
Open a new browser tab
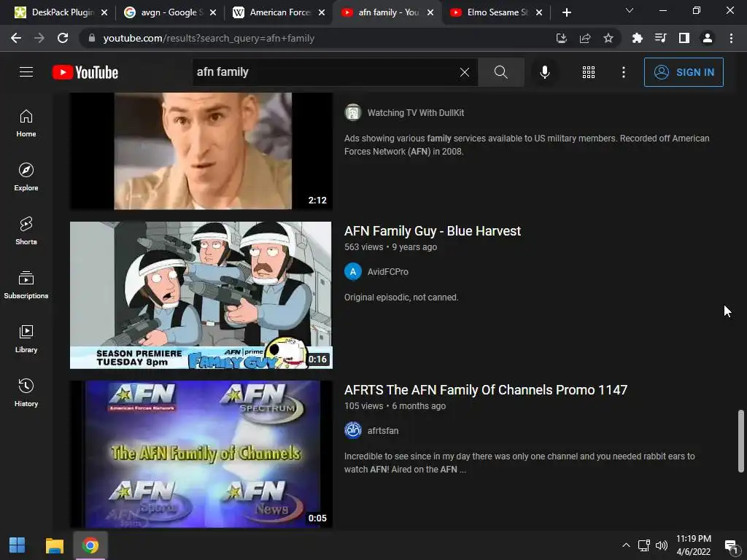click(566, 12)
